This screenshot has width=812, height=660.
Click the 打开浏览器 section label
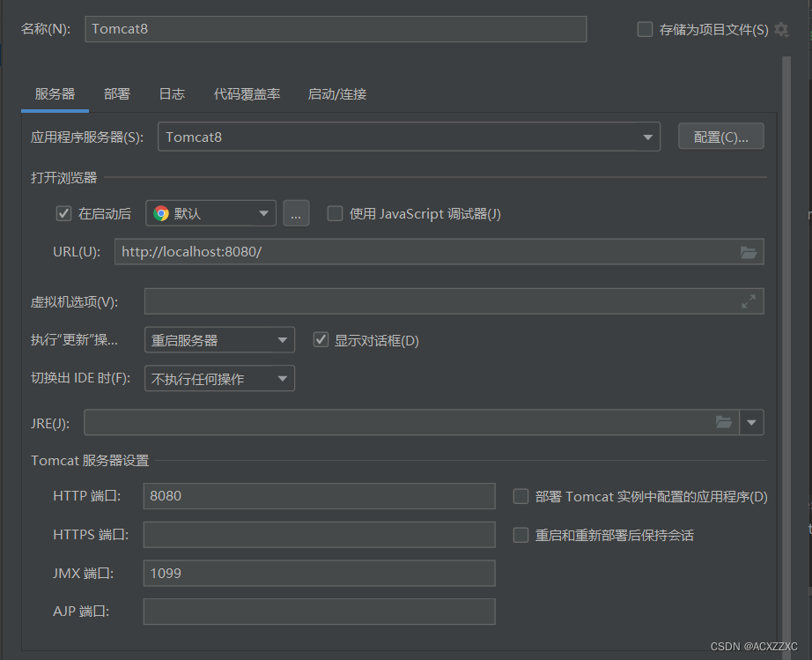[x=63, y=178]
